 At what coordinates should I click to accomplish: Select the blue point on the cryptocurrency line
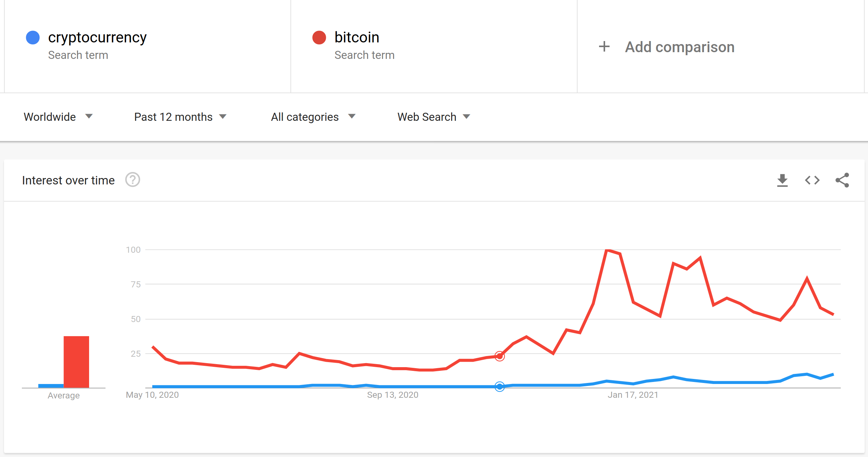coord(499,388)
